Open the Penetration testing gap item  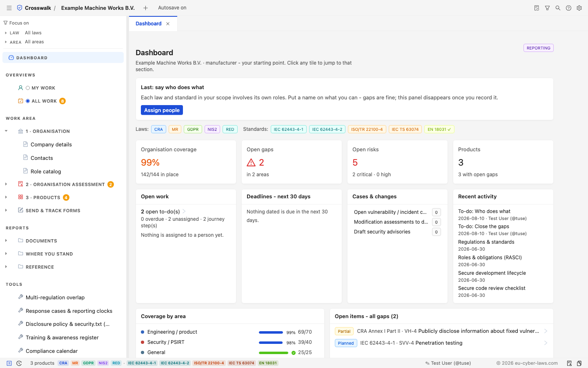pyautogui.click(x=441, y=343)
